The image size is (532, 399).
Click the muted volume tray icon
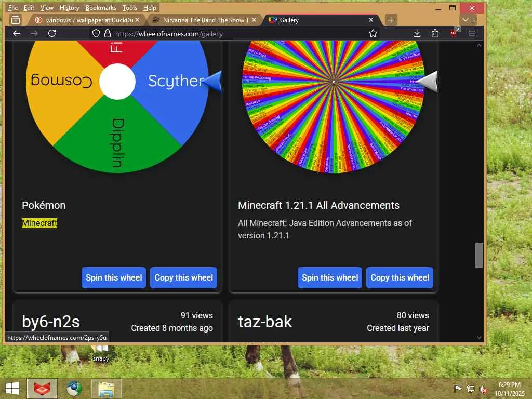[483, 389]
